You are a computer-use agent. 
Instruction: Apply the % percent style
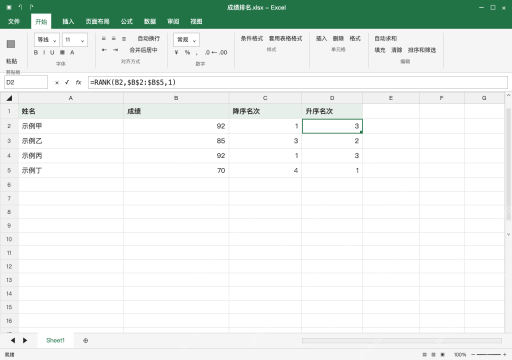[187, 52]
